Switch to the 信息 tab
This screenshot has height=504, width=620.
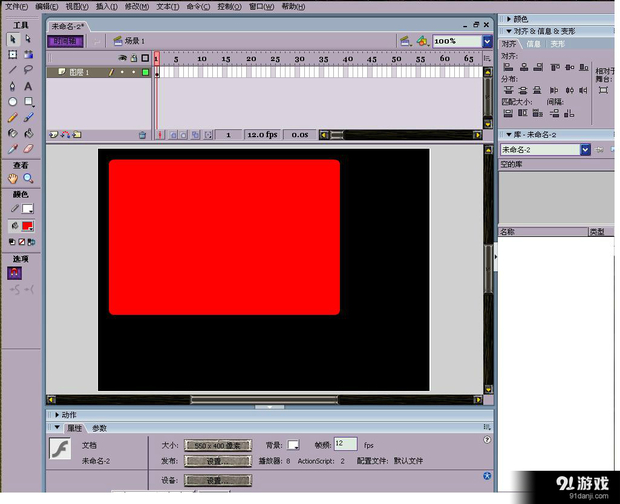534,44
